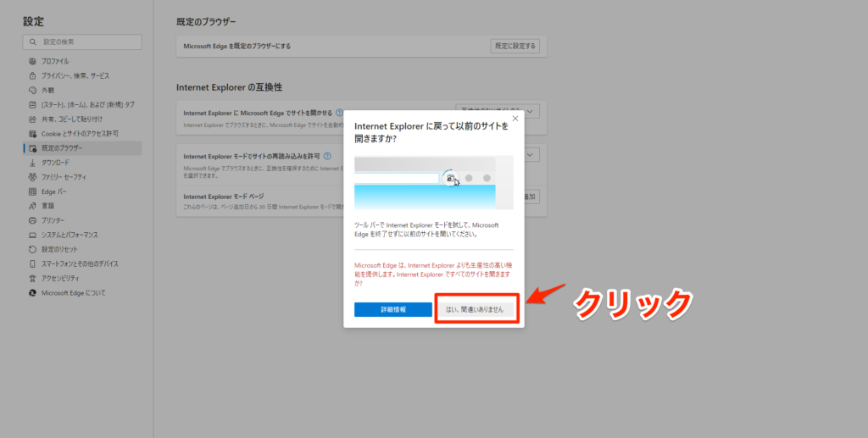The height and width of the screenshot is (438, 868).
Task: Select 既定のブラウザー in sidebar
Action: (x=82, y=148)
